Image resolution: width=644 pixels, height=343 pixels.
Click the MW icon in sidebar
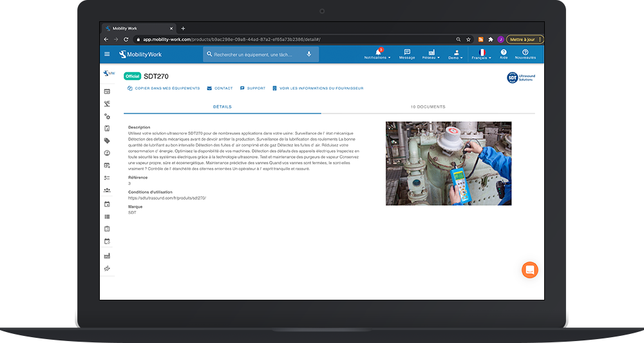pos(109,73)
